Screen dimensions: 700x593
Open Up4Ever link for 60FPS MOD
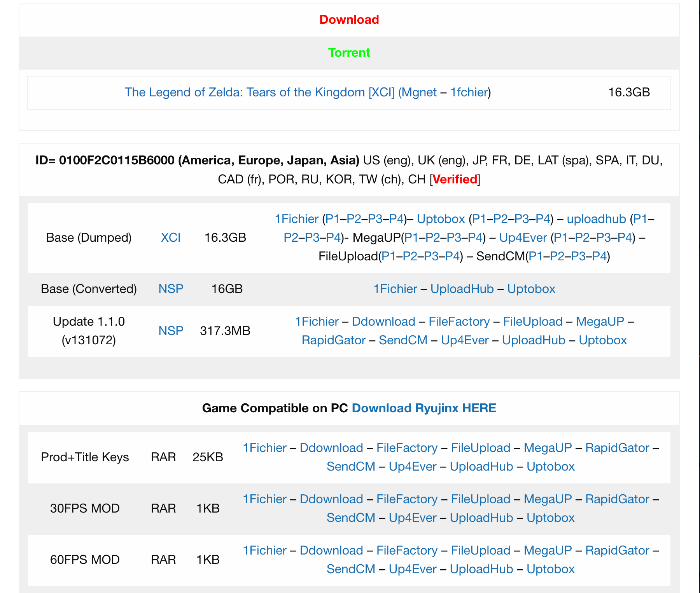click(x=413, y=569)
